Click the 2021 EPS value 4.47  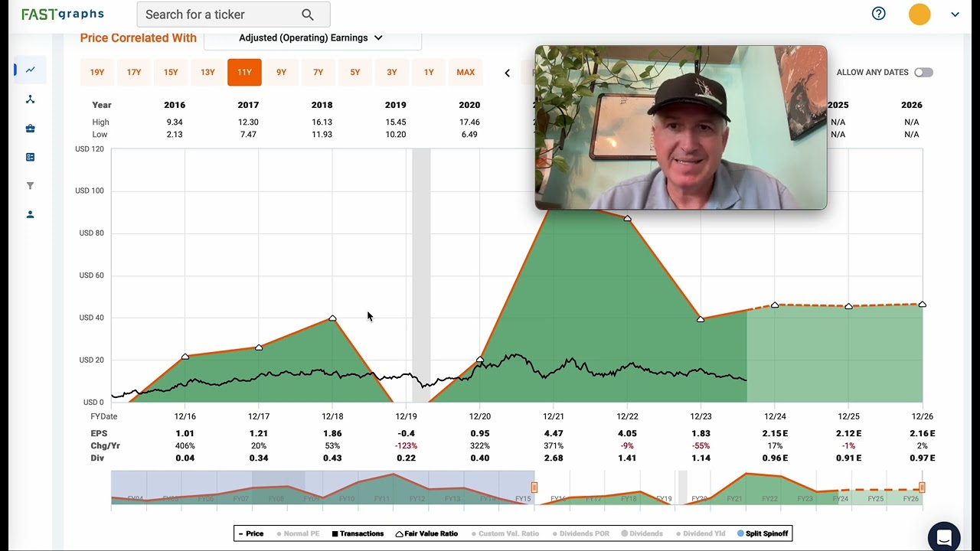(x=554, y=434)
